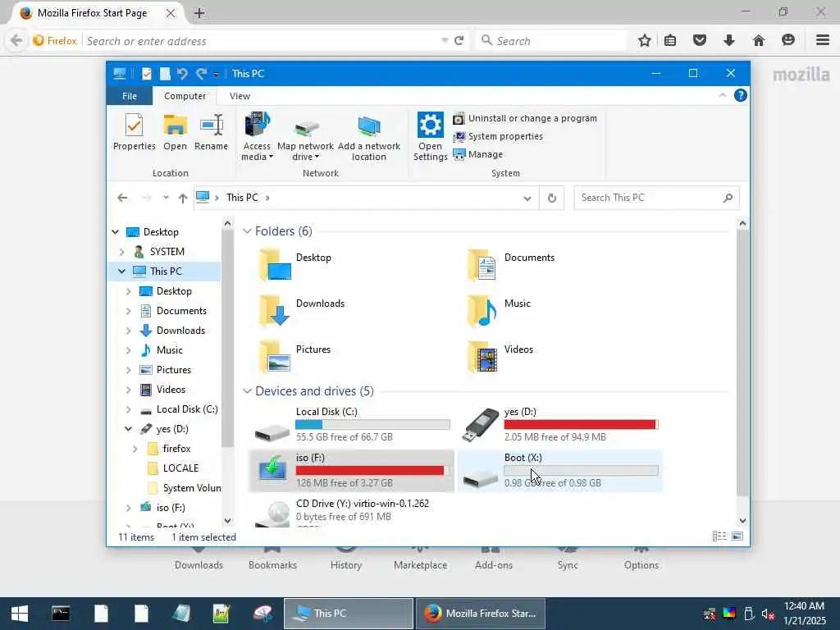Open the File tab
This screenshot has height=630, width=840.
(130, 96)
